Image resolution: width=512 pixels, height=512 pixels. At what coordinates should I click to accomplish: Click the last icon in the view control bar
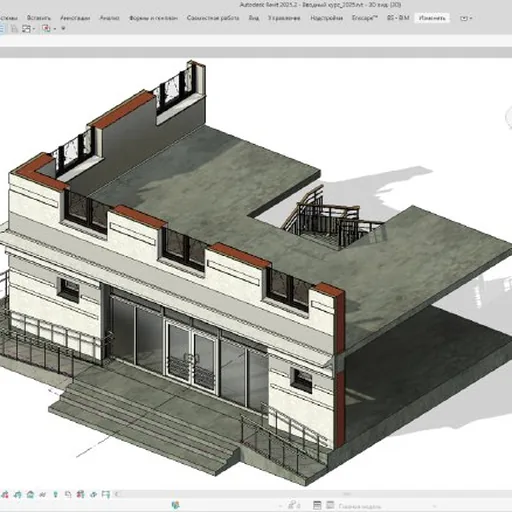pos(106,495)
